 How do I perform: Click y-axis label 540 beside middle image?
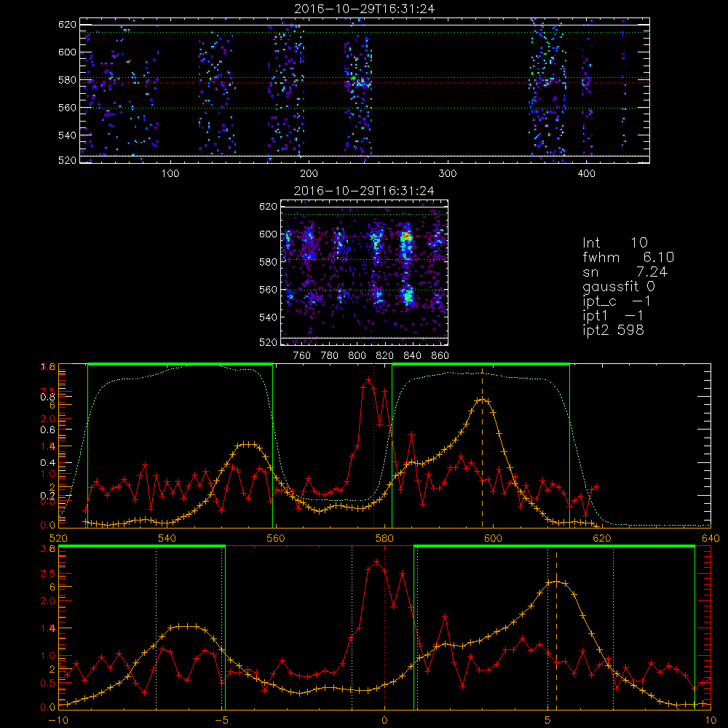click(x=269, y=317)
